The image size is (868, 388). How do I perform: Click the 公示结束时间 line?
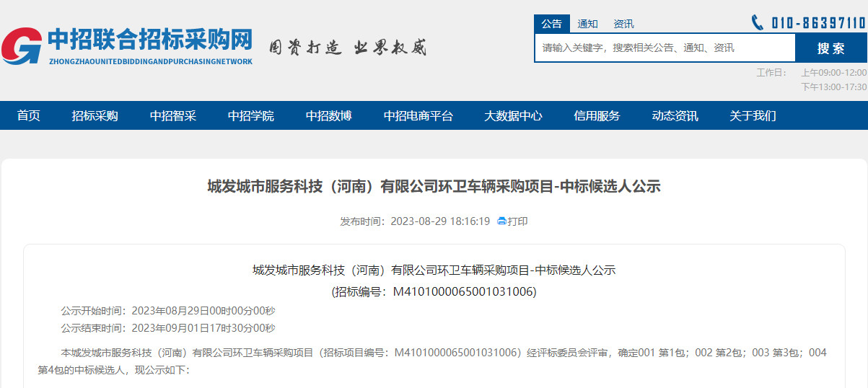(x=168, y=328)
